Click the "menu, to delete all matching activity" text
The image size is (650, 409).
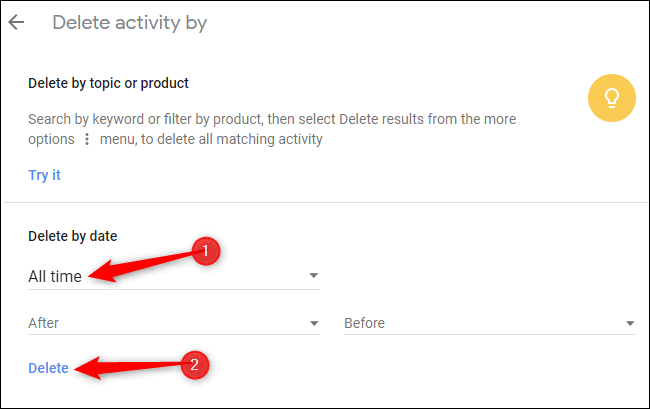pos(211,140)
